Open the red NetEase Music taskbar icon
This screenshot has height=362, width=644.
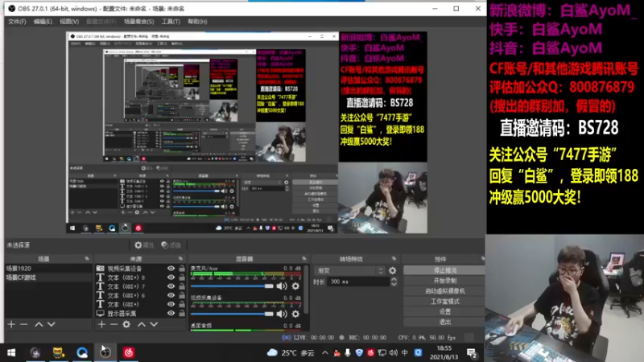(129, 352)
